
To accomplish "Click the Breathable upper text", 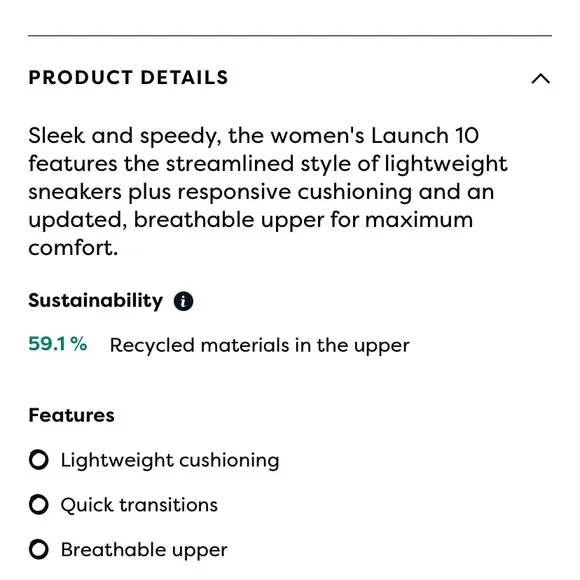I will click(144, 550).
